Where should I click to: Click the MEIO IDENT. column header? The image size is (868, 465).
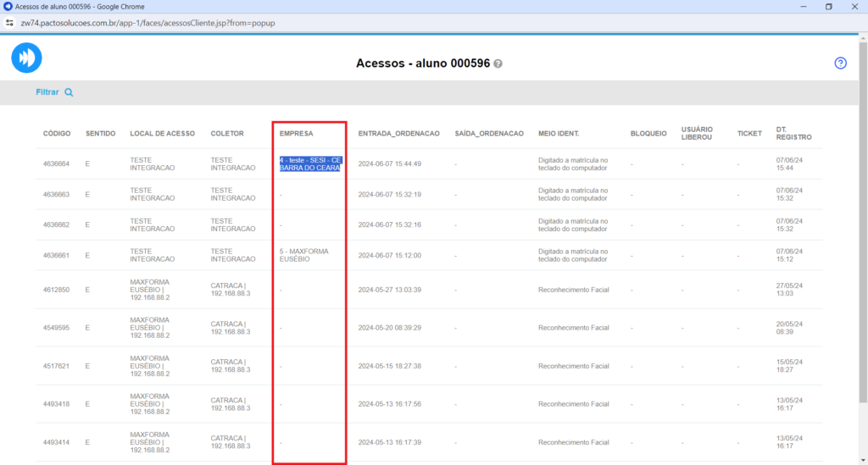tap(564, 134)
